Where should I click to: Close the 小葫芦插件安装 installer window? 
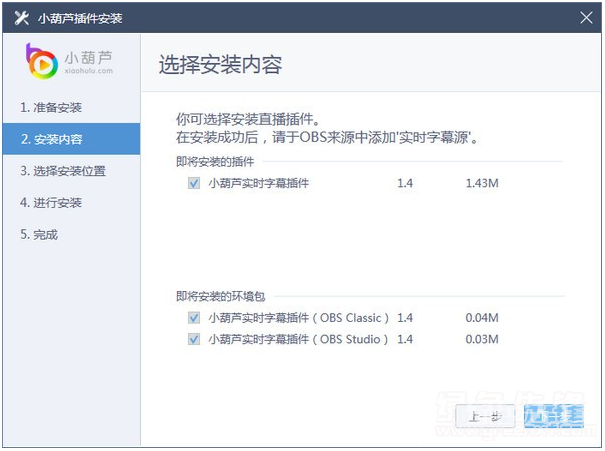586,17
